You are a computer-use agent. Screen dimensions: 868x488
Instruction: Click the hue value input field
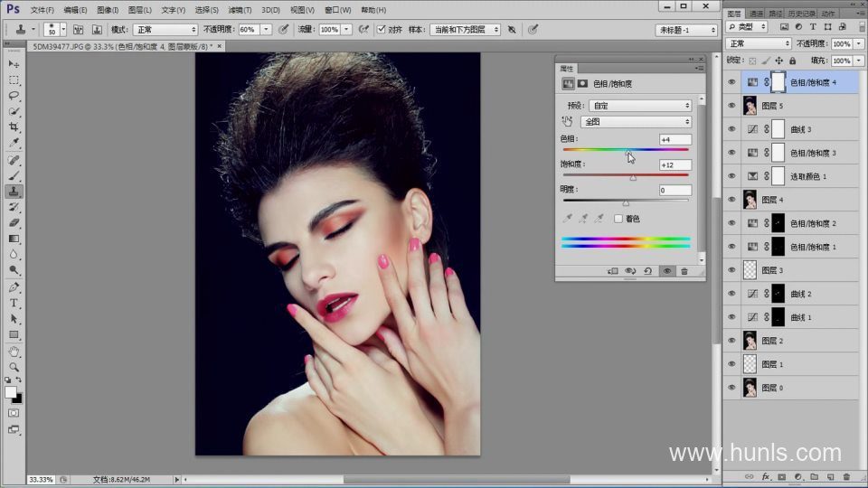pos(675,139)
